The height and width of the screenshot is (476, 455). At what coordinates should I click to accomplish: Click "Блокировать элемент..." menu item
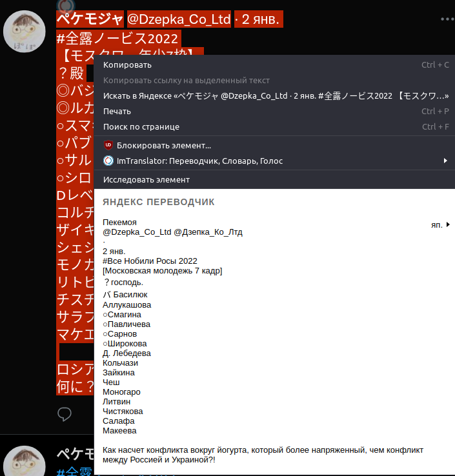coord(164,145)
